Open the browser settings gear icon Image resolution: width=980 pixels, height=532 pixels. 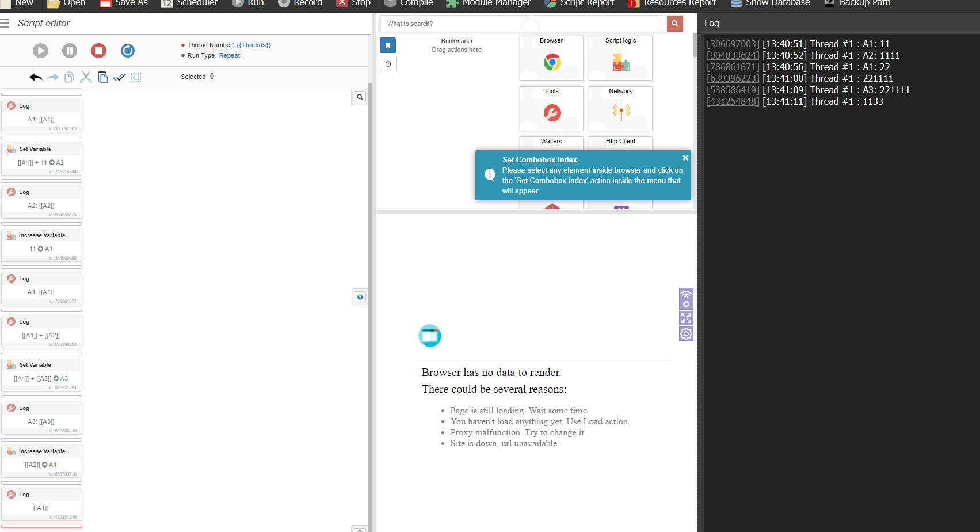point(686,333)
